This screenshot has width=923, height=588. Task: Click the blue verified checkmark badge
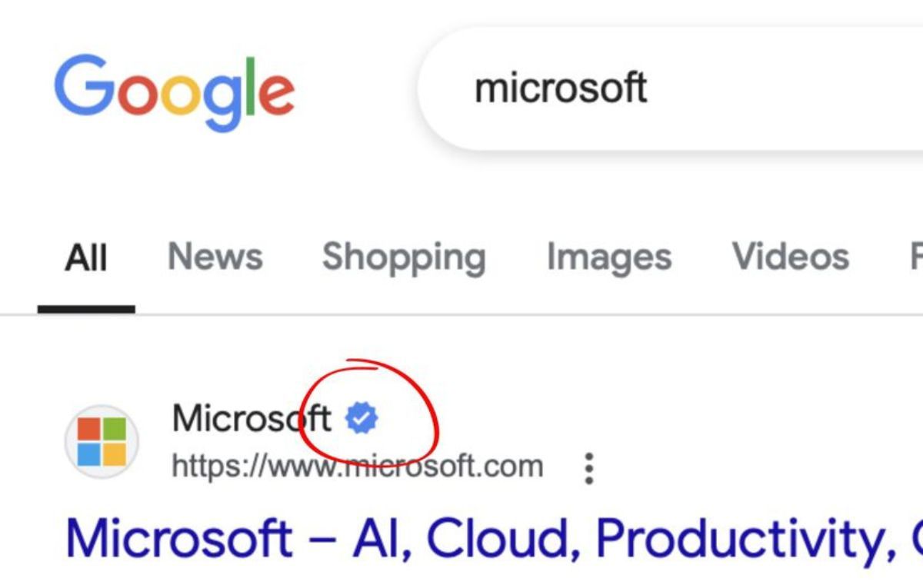point(362,419)
